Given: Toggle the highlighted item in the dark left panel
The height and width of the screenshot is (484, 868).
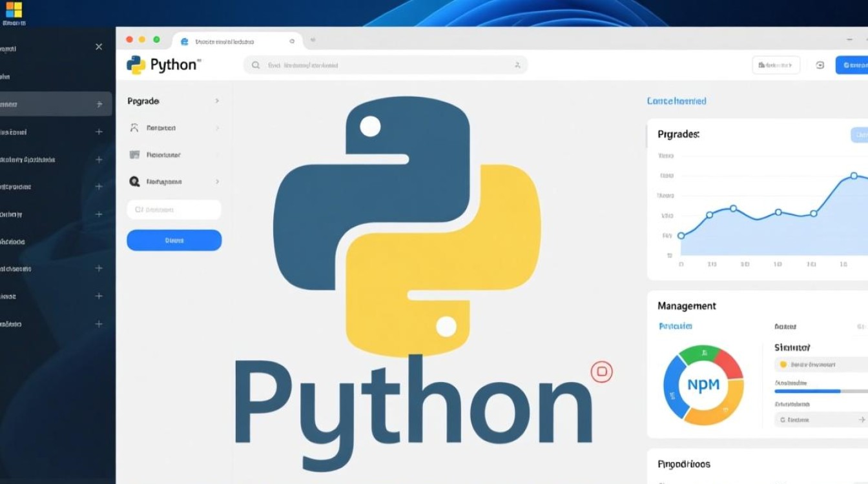Looking at the screenshot, I should [x=50, y=103].
